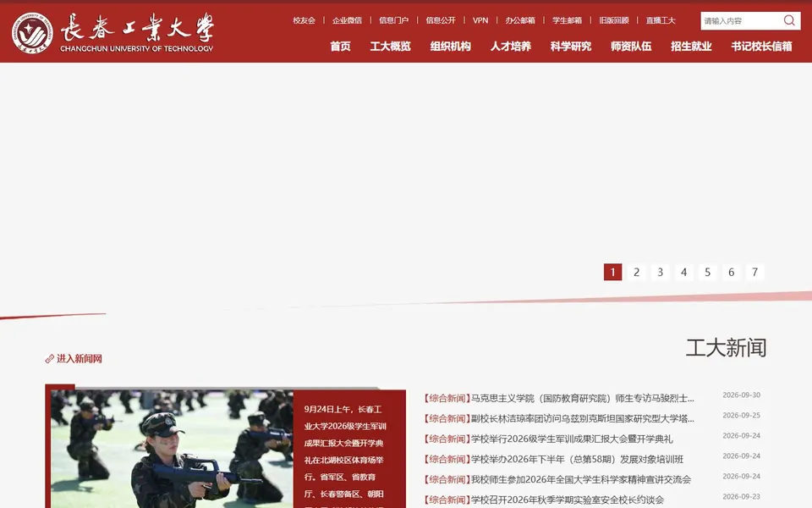Viewport: 812px width, 508px height.
Task: Select banner slide 2
Action: click(636, 272)
